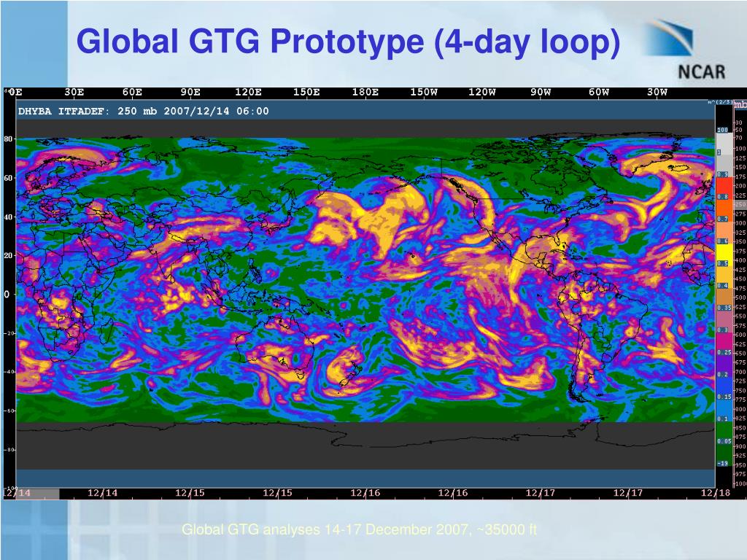Viewport: 747px width, 560px height.
Task: Choose the 850 mb pressure level
Action: (x=740, y=427)
